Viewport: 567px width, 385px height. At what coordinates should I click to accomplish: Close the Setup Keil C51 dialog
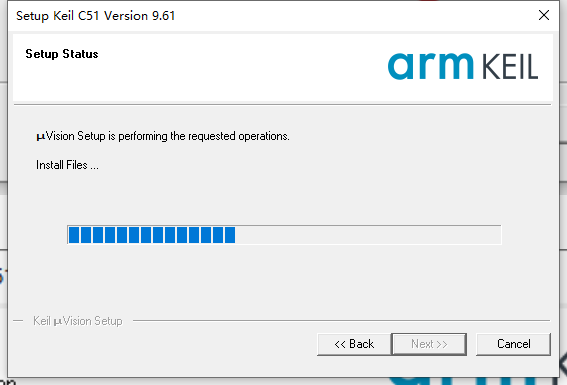pos(544,15)
